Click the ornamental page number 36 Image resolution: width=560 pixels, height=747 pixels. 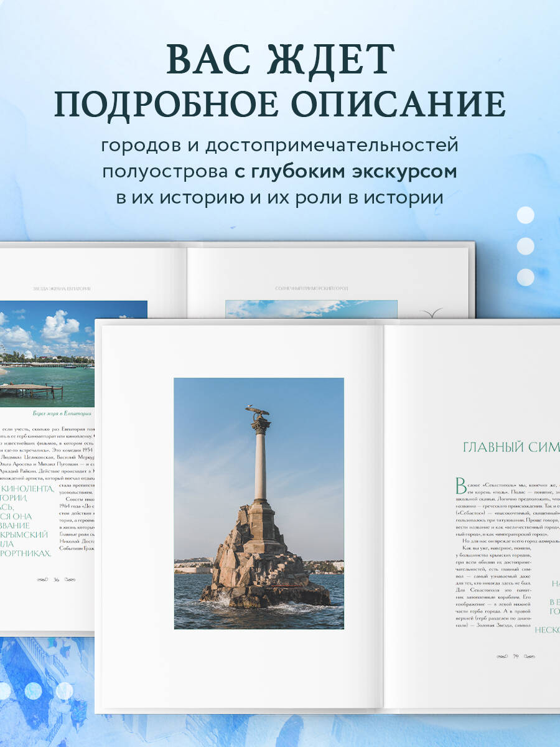click(56, 580)
